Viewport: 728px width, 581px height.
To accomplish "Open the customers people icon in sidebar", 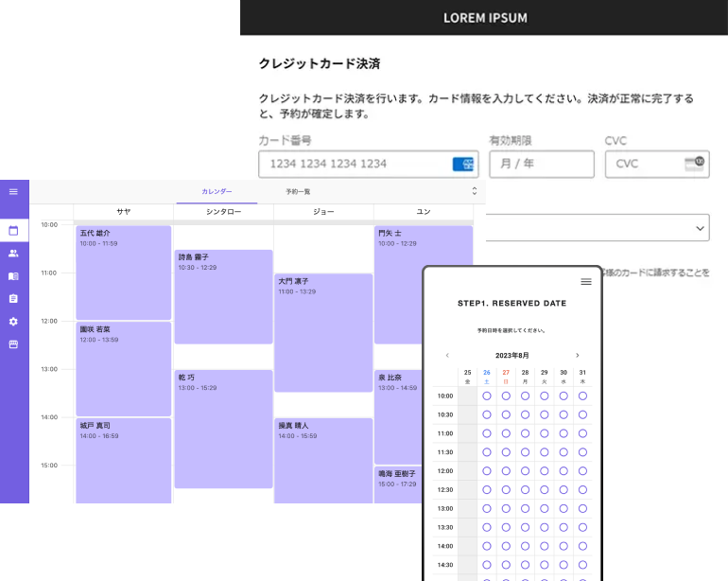I will click(x=13, y=253).
